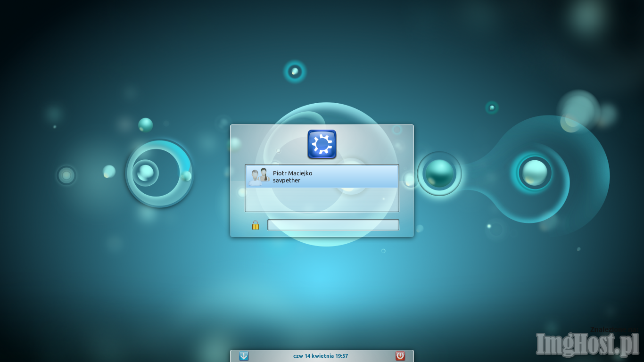Screen dimensions: 644x362
Task: Select user Piotr Maciejko savpether
Action: tap(322, 177)
